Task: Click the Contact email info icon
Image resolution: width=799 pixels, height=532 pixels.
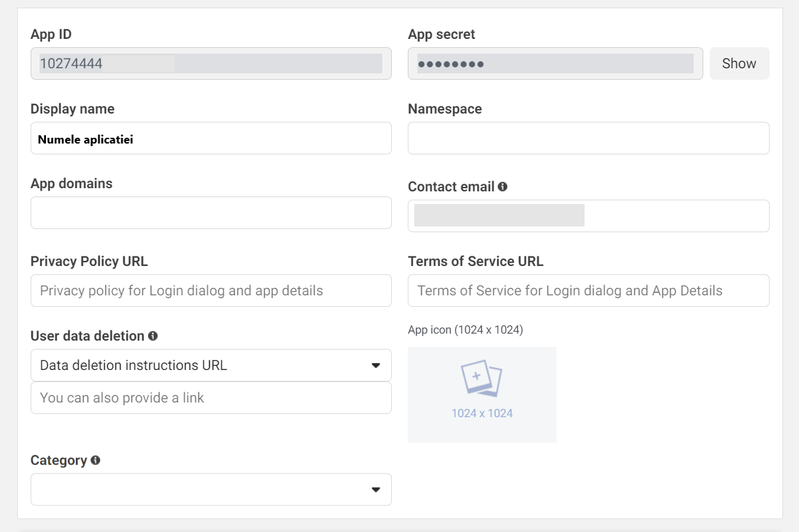Action: [x=503, y=187]
